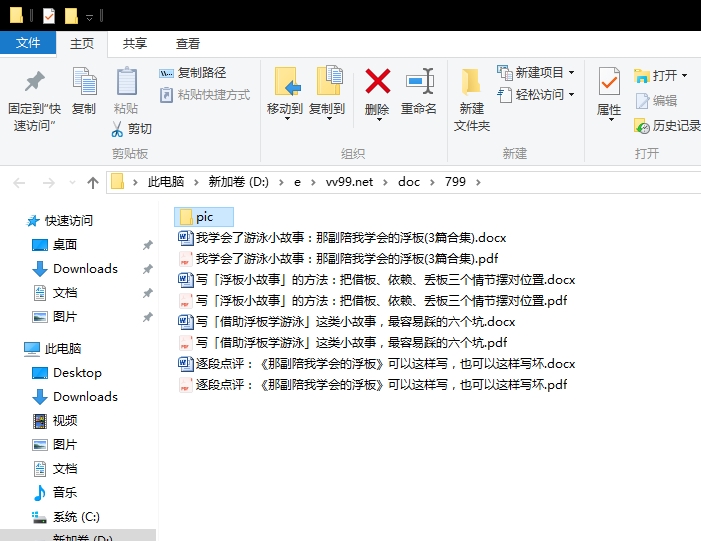Open the New item (新建项目) dropdown
Viewport: 701px width, 541px height.
coord(536,72)
